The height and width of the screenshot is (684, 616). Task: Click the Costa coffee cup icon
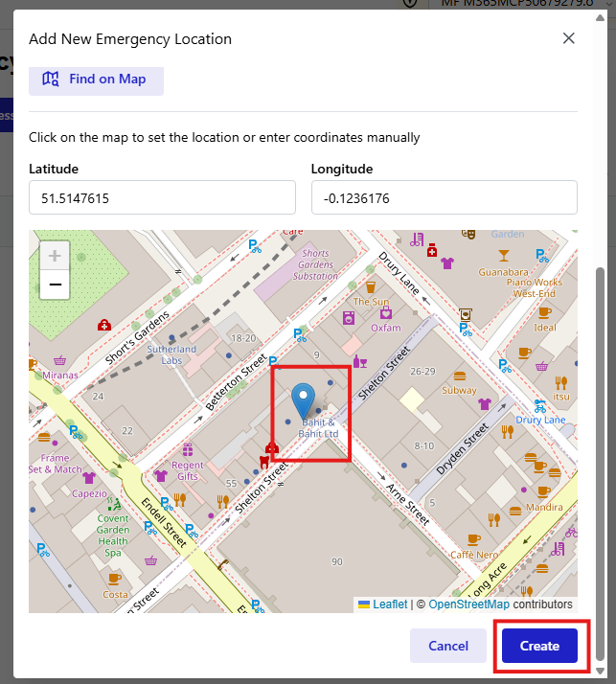click(x=115, y=579)
